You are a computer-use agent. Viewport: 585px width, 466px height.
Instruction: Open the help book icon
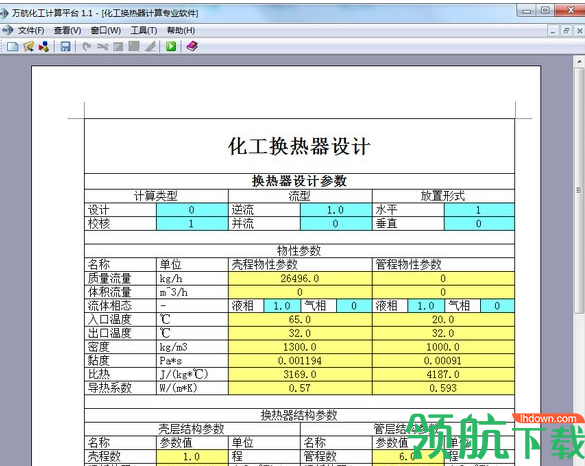pyautogui.click(x=192, y=46)
